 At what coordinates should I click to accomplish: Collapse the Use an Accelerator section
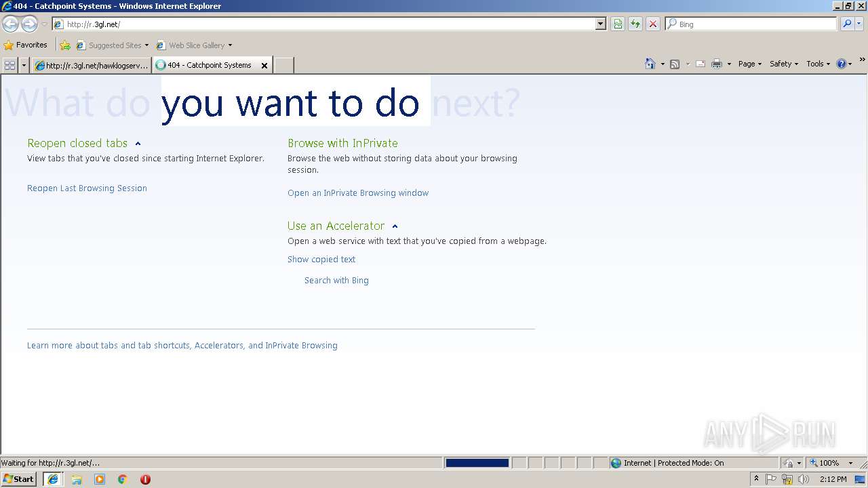pos(395,226)
